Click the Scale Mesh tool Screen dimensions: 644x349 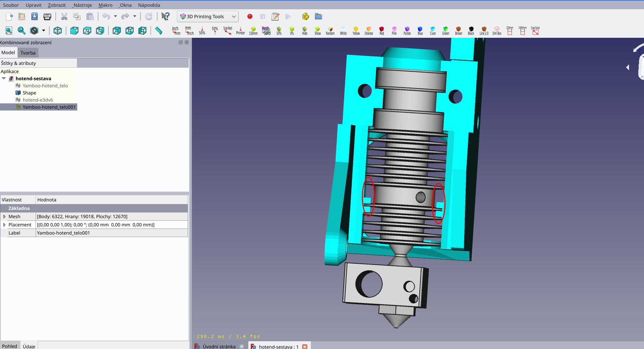tap(227, 31)
